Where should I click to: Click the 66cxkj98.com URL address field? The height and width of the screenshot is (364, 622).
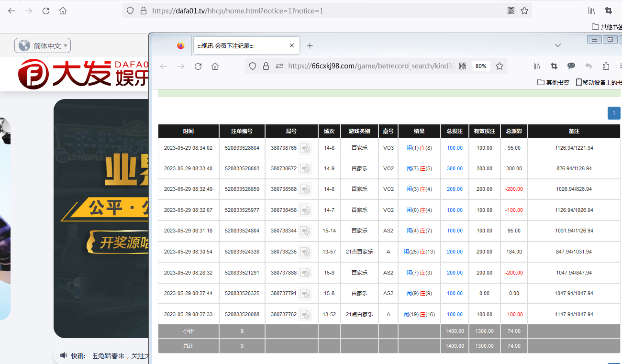click(x=372, y=66)
